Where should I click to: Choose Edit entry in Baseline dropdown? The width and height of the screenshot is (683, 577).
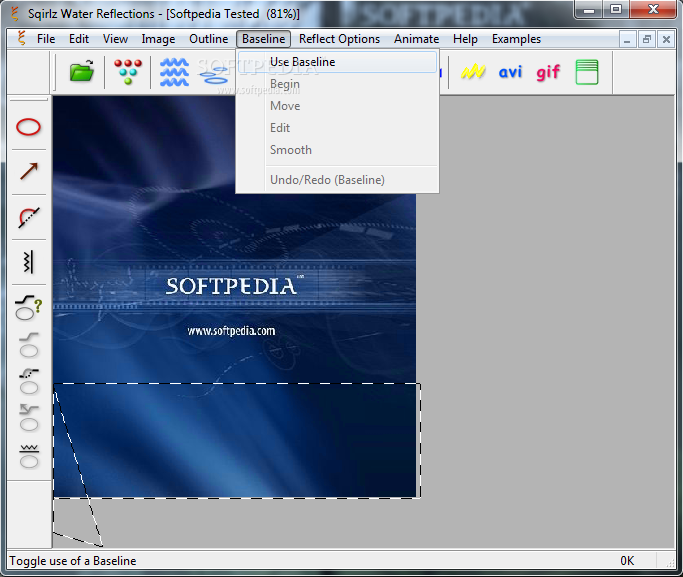click(x=337, y=128)
